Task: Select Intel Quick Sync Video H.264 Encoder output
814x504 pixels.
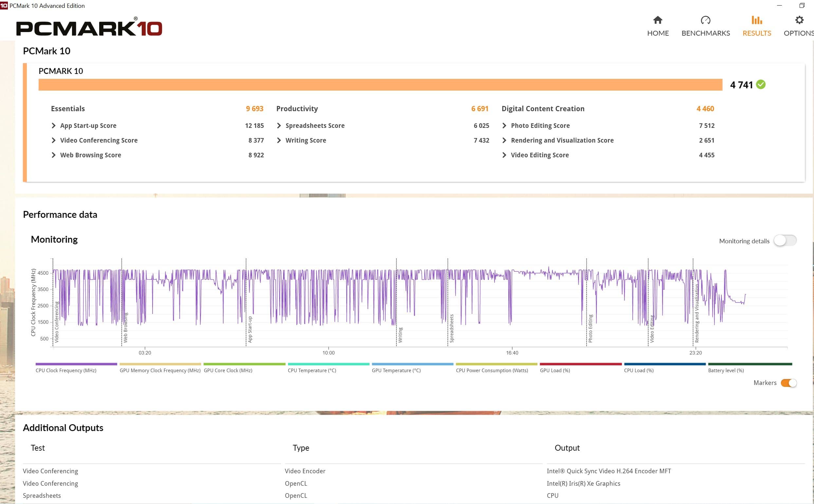Action: click(x=608, y=471)
